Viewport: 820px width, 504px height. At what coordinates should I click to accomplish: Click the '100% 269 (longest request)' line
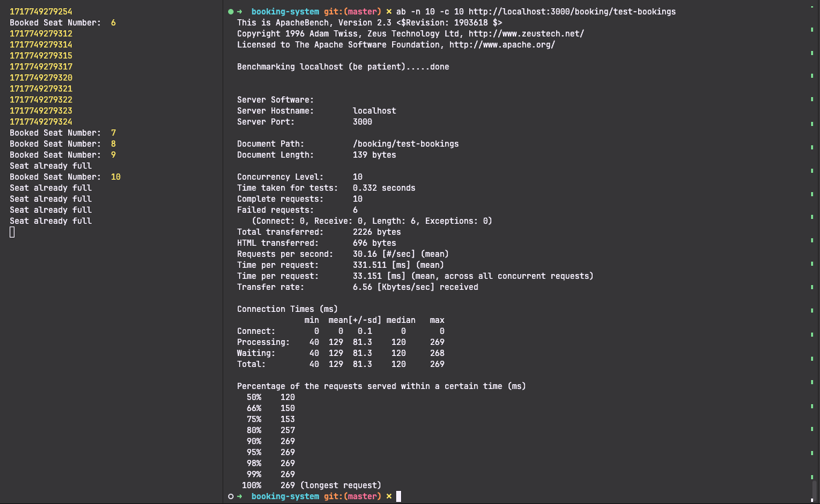311,485
